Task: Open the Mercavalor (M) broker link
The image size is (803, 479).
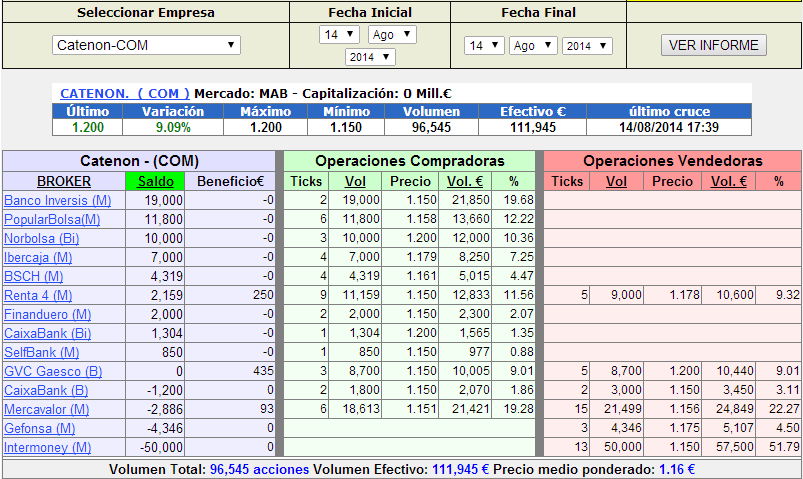Action: coord(47,409)
